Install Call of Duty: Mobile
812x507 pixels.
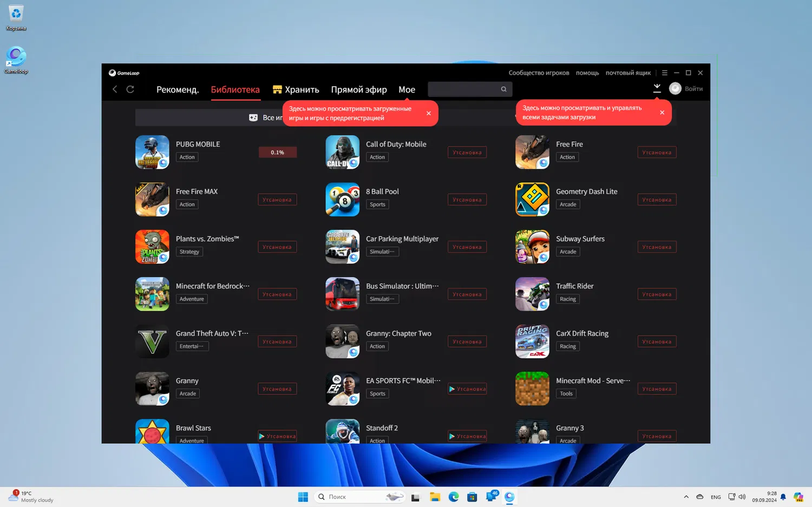point(467,153)
